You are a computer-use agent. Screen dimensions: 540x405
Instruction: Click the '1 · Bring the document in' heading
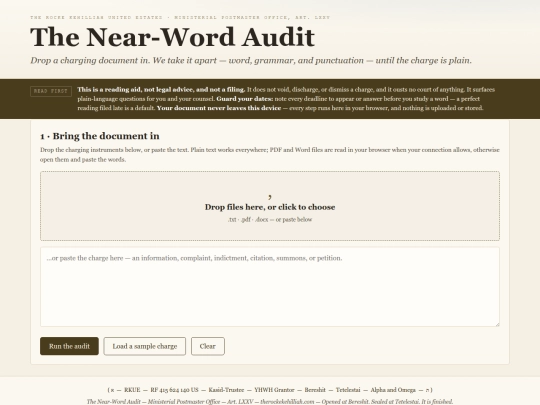click(100, 136)
